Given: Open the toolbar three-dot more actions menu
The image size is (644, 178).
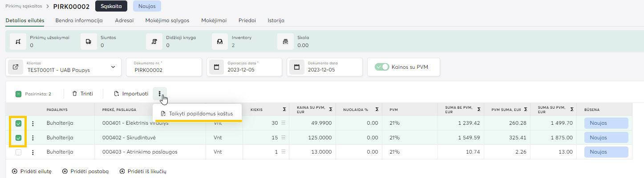Looking at the screenshot, I should 159,94.
